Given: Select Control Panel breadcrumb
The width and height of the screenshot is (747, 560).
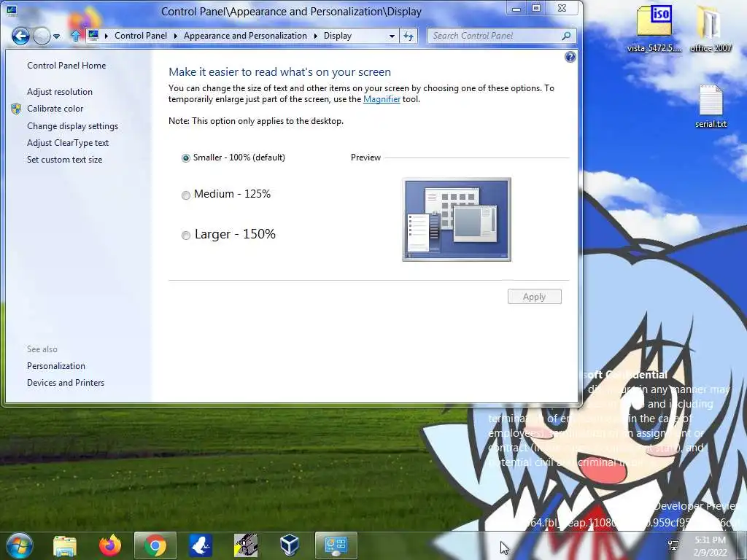Looking at the screenshot, I should [x=141, y=36].
